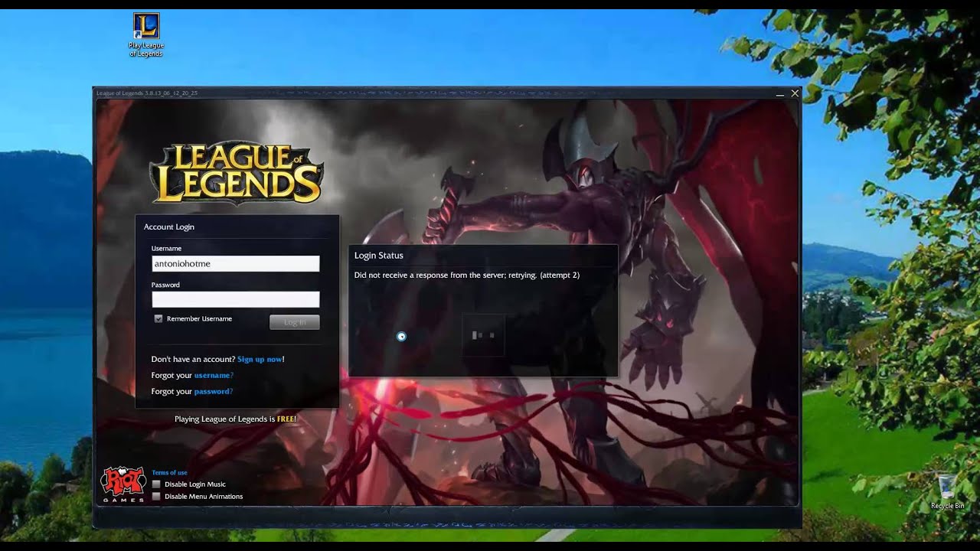Click the Username input field
This screenshot has width=980, height=551.
235,263
